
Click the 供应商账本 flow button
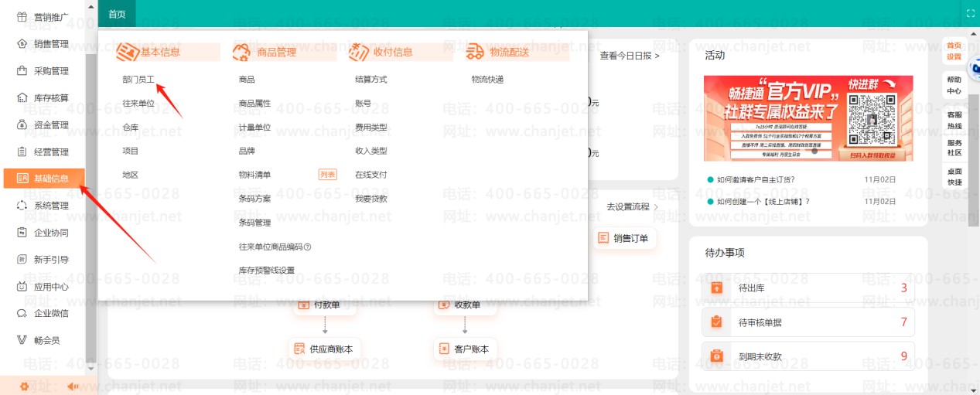pos(324,349)
